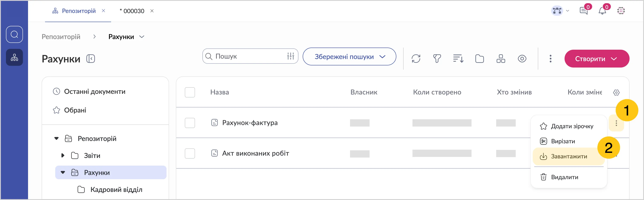Go to Репозиторій breadcrumb link
The image size is (644, 200).
pyautogui.click(x=61, y=37)
